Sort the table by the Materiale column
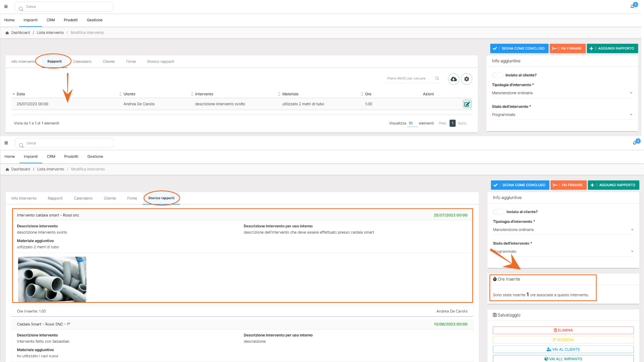644x362 pixels. [290, 94]
